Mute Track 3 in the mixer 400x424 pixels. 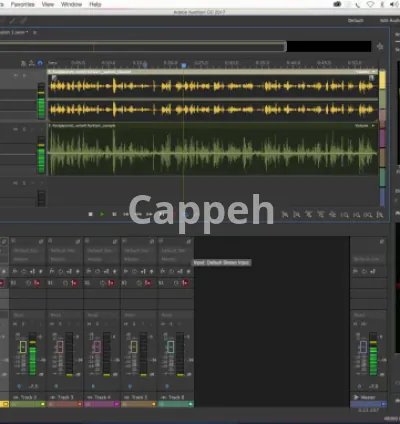tap(52, 324)
